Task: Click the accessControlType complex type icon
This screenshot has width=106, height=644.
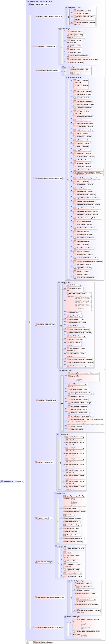Action: click(66, 7)
